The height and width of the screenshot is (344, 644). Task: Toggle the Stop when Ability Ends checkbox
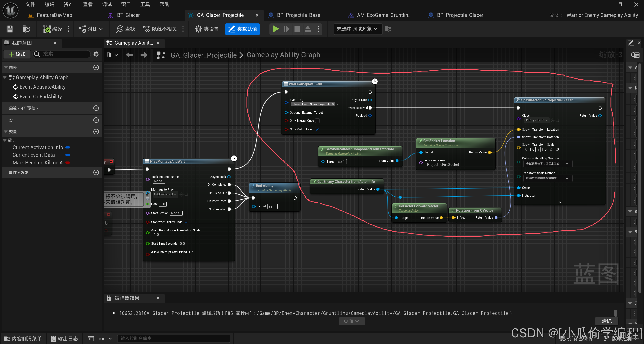coord(186,222)
